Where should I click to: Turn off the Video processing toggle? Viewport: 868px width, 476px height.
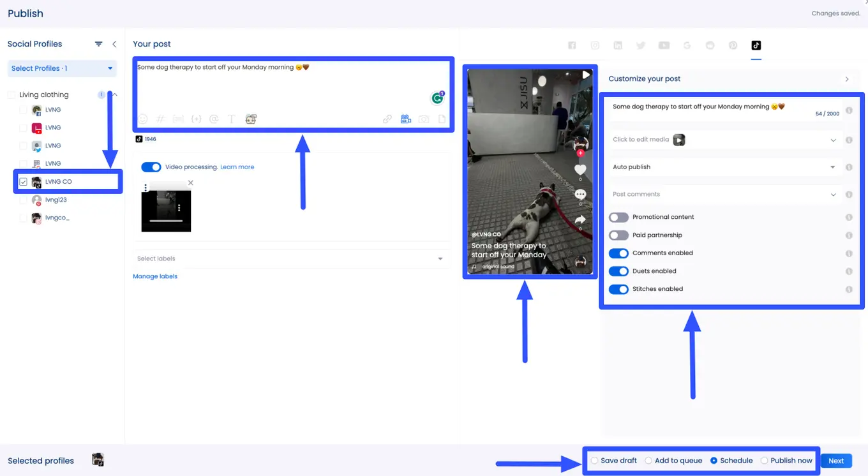tap(151, 167)
